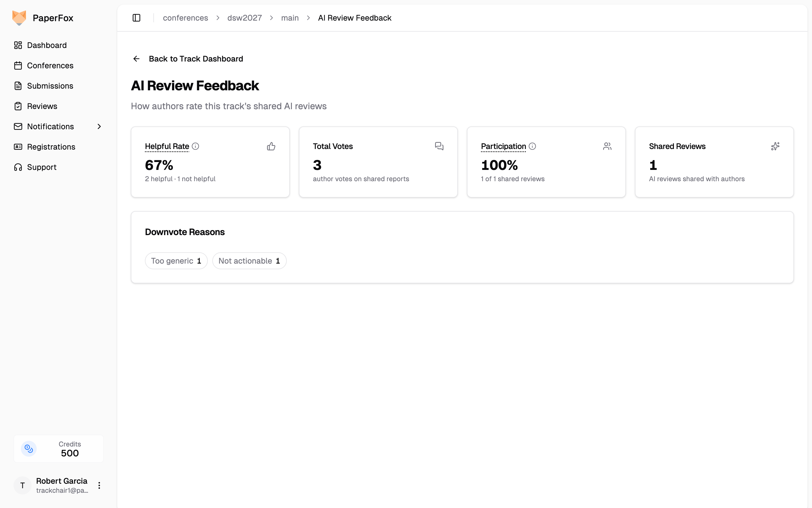Click the Submissions document icon
This screenshot has height=508, width=812.
click(x=18, y=86)
